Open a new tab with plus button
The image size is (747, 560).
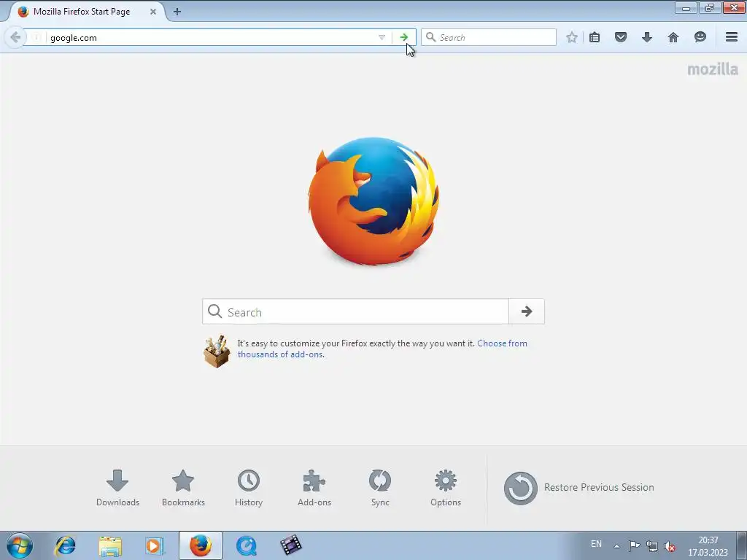pyautogui.click(x=177, y=12)
